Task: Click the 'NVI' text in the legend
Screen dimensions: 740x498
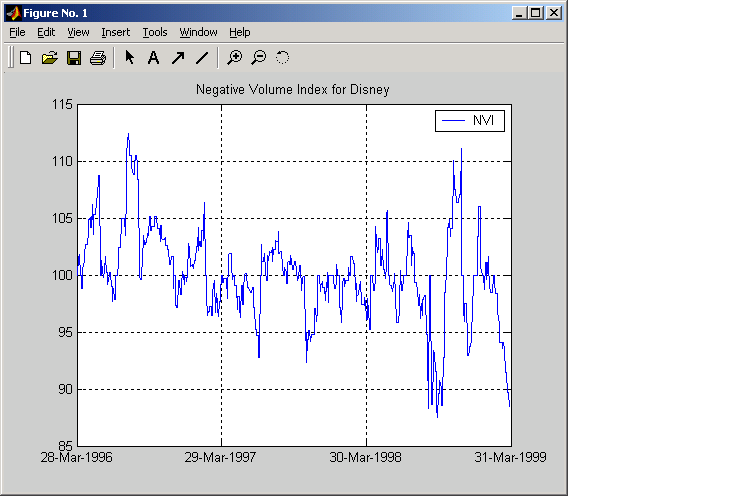Action: point(483,121)
